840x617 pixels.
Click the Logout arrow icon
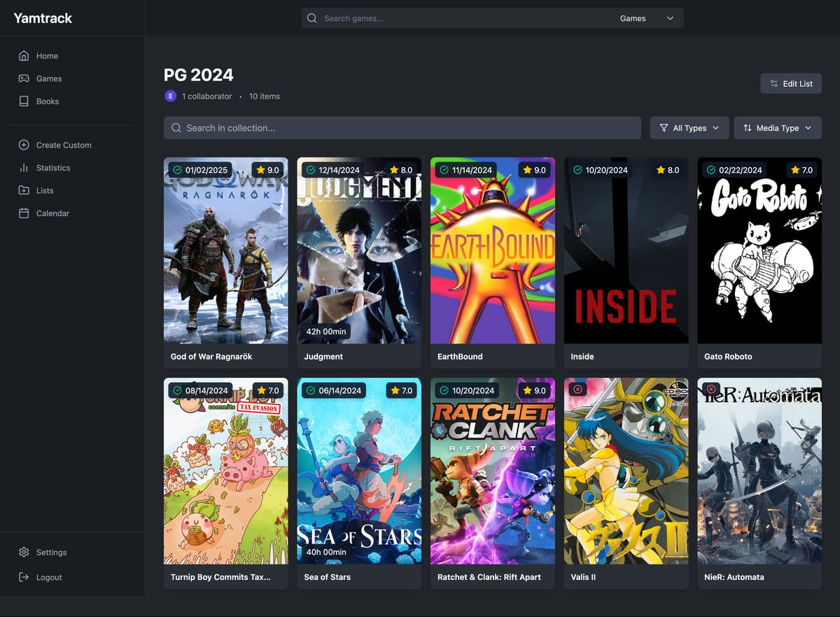[x=24, y=577]
